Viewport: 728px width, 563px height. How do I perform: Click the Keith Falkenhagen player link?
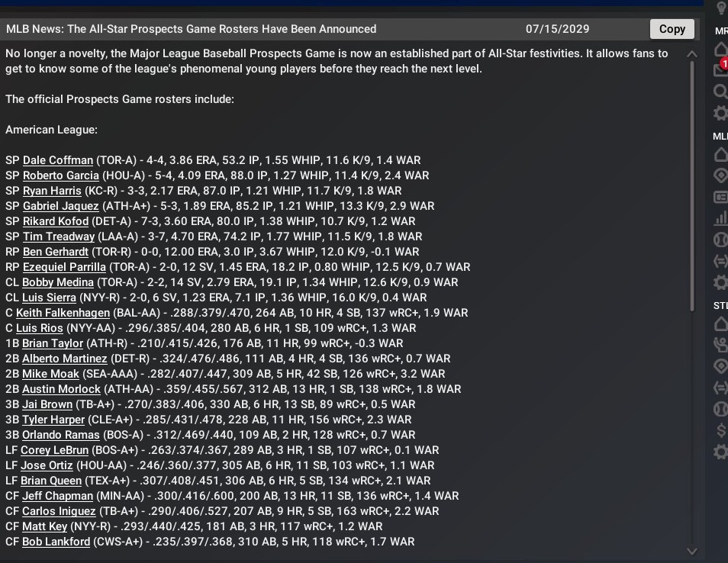[x=63, y=313]
